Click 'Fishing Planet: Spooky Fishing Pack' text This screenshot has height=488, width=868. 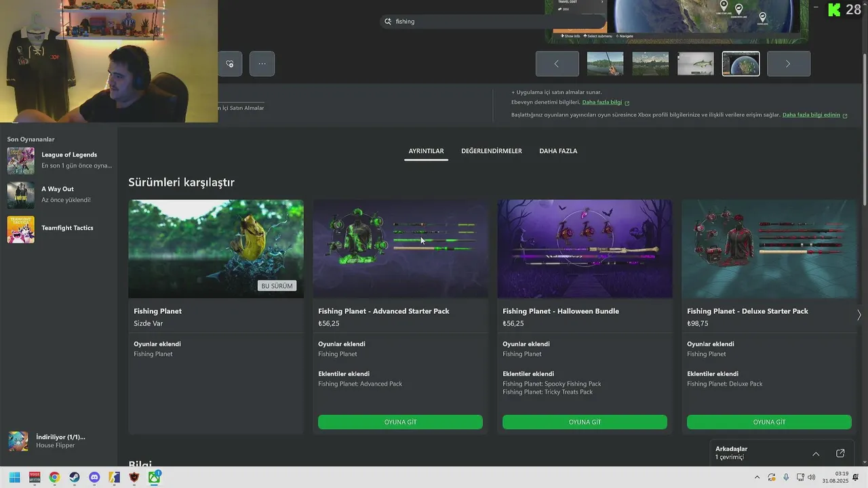[x=551, y=384]
